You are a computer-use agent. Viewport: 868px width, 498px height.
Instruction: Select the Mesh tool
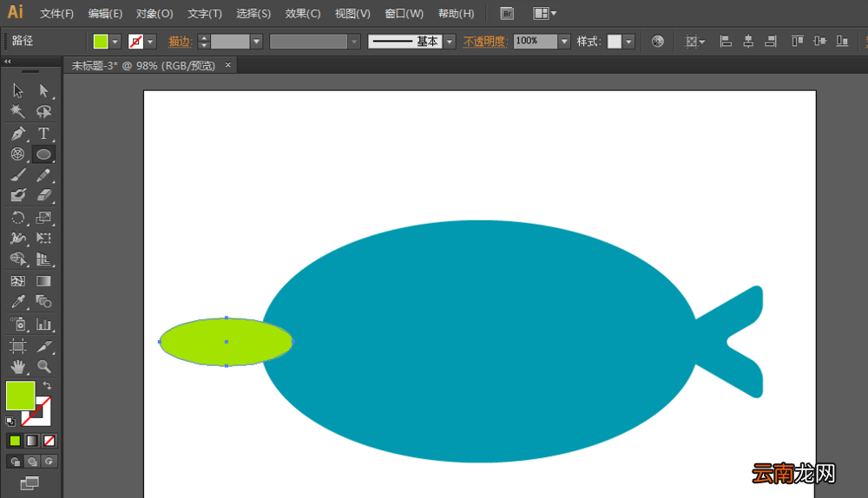coord(17,281)
